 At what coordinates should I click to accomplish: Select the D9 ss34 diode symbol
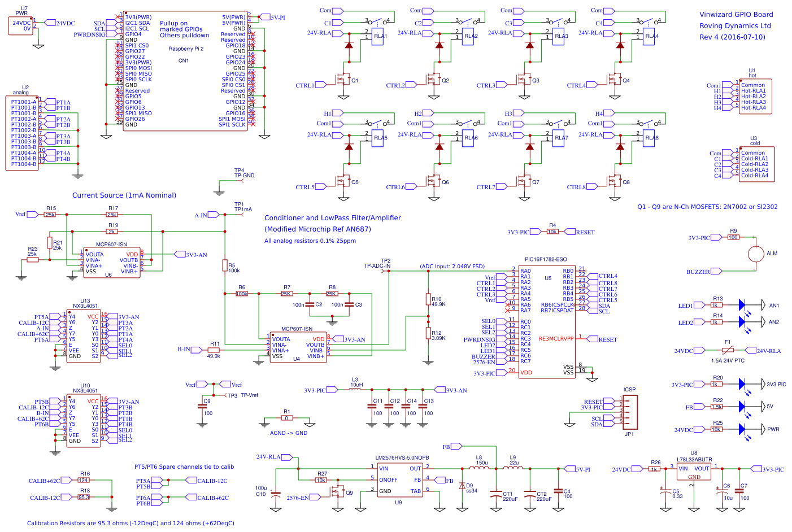[x=462, y=486]
